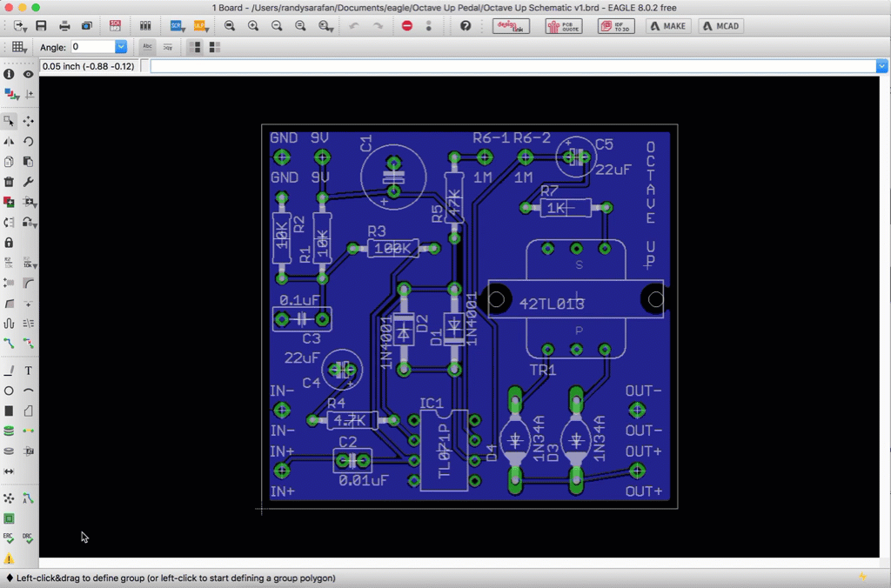891x588 pixels.
Task: Select the Line drawing tool
Action: pyautogui.click(x=9, y=371)
